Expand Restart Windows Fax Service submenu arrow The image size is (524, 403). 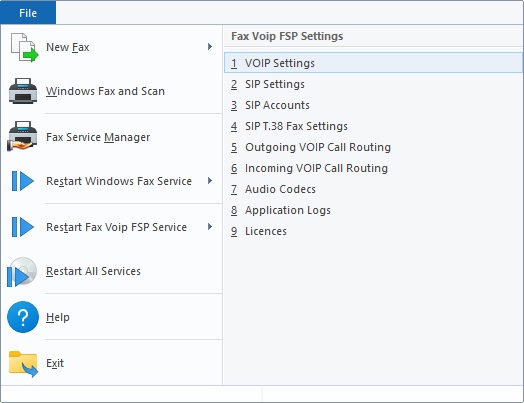point(210,181)
